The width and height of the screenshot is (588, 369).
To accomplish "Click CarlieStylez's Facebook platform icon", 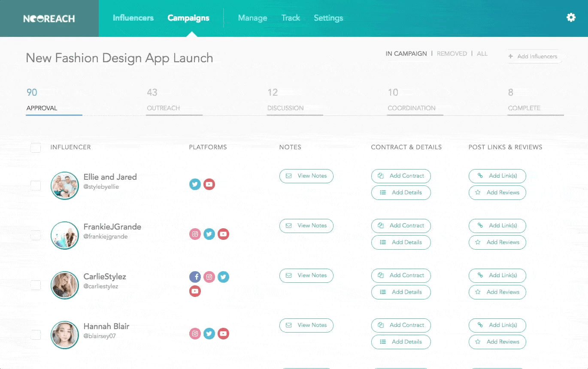I will [x=195, y=277].
